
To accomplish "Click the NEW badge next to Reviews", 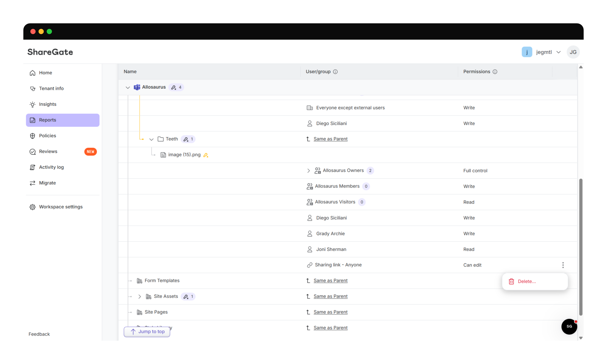I will click(x=90, y=152).
